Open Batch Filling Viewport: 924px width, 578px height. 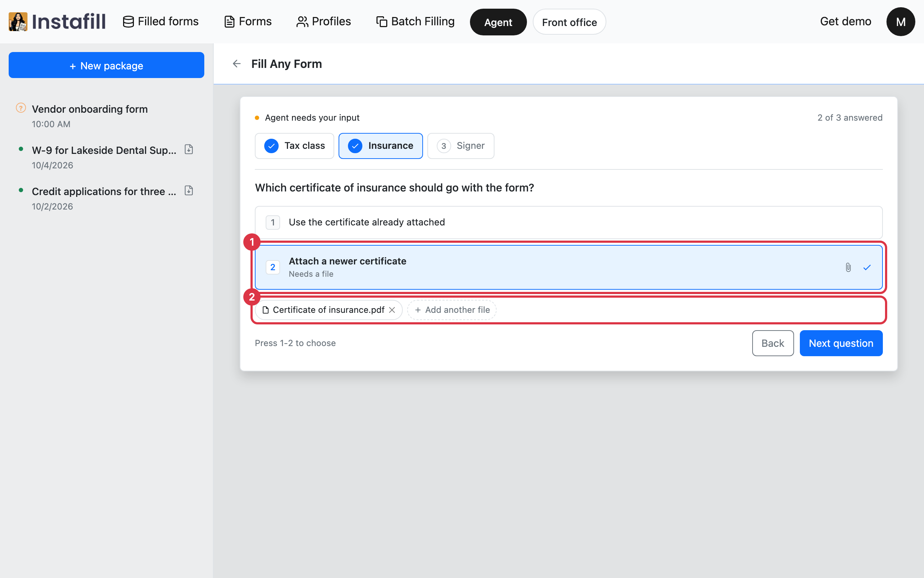[415, 21]
